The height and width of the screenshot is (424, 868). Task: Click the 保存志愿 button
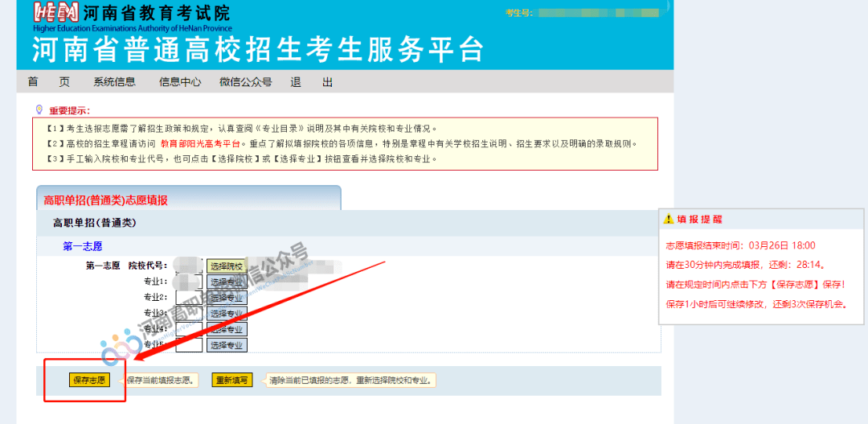[90, 381]
